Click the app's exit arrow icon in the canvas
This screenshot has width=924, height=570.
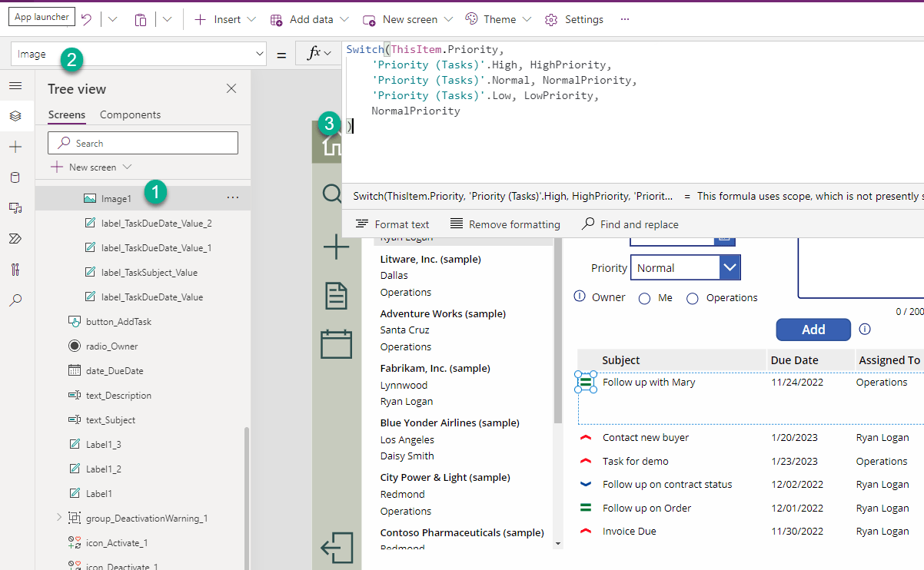[x=337, y=548]
